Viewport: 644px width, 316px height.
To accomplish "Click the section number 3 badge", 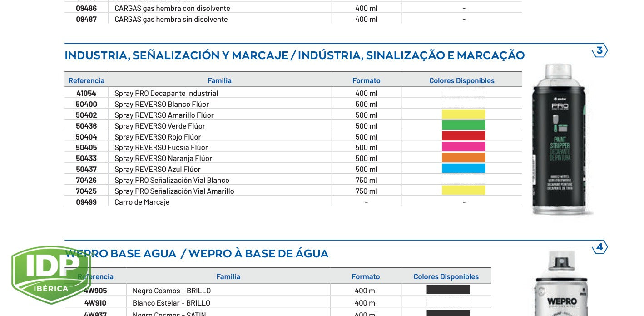I will [x=599, y=50].
